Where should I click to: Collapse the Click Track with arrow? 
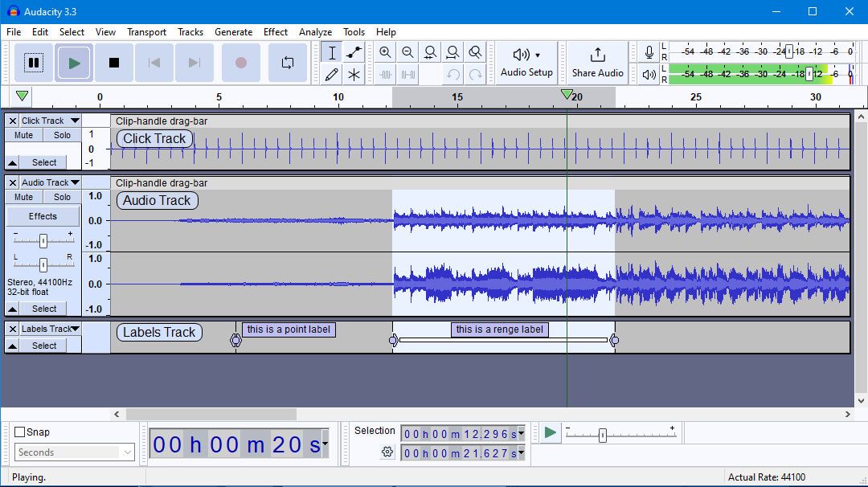[x=12, y=162]
